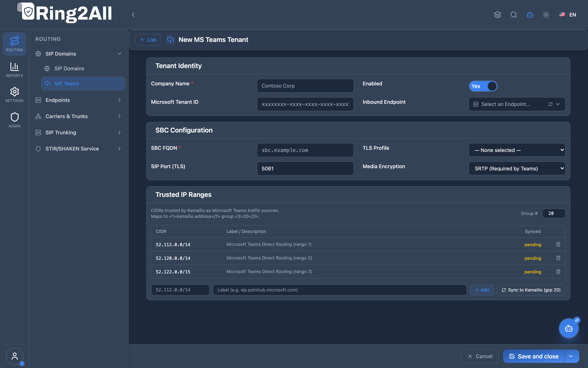Image resolution: width=588 pixels, height=368 pixels.
Task: Focus the SBC FQDN field
Action: [x=305, y=150]
